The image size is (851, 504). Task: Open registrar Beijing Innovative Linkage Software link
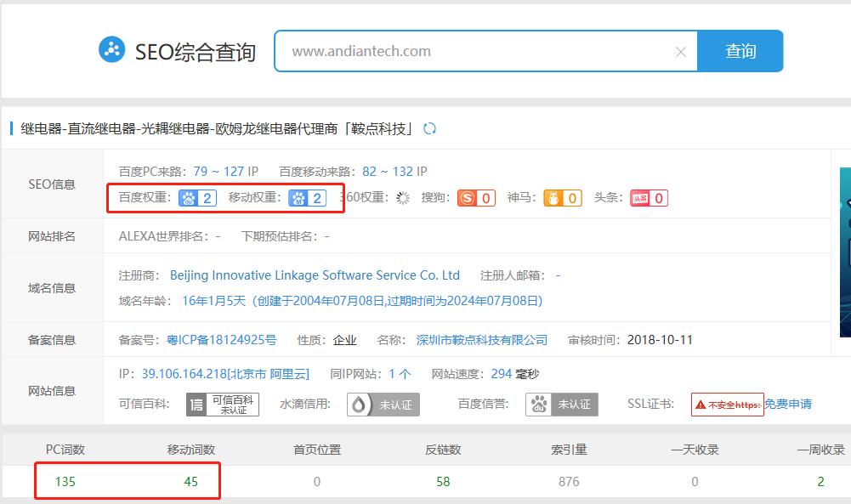click(x=315, y=275)
